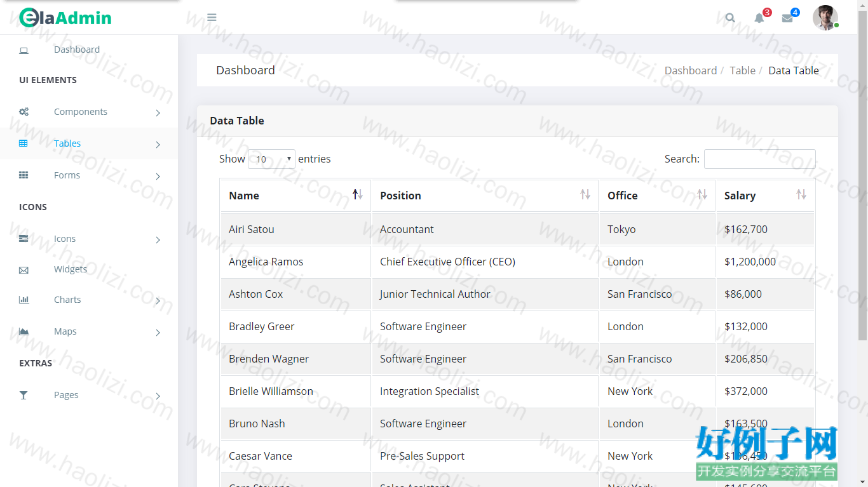Select the Brielle Williamson name cell
Viewport: 868px width, 487px height.
[x=296, y=391]
